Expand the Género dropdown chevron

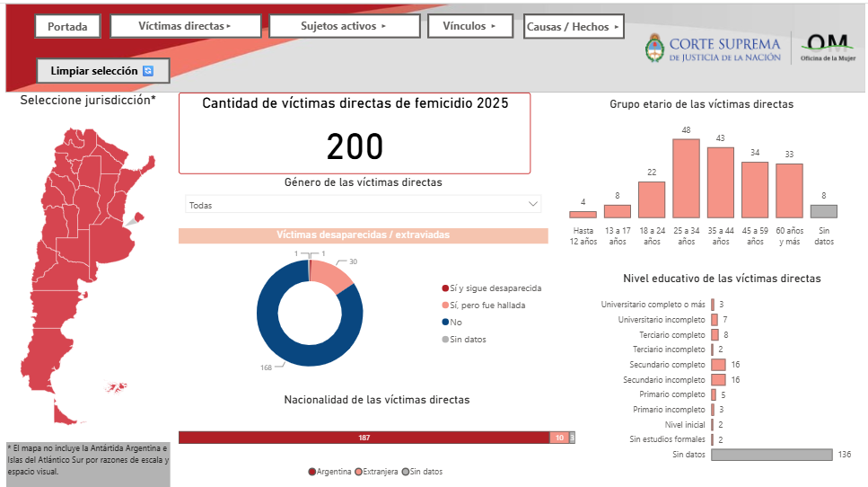[x=532, y=205]
